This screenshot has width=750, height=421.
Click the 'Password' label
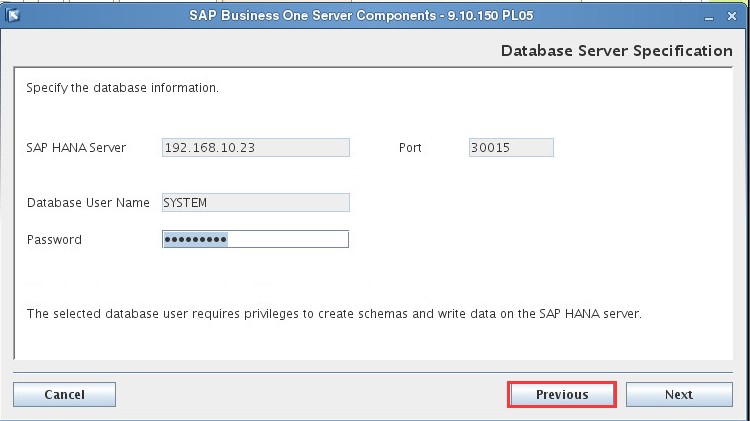[54, 240]
